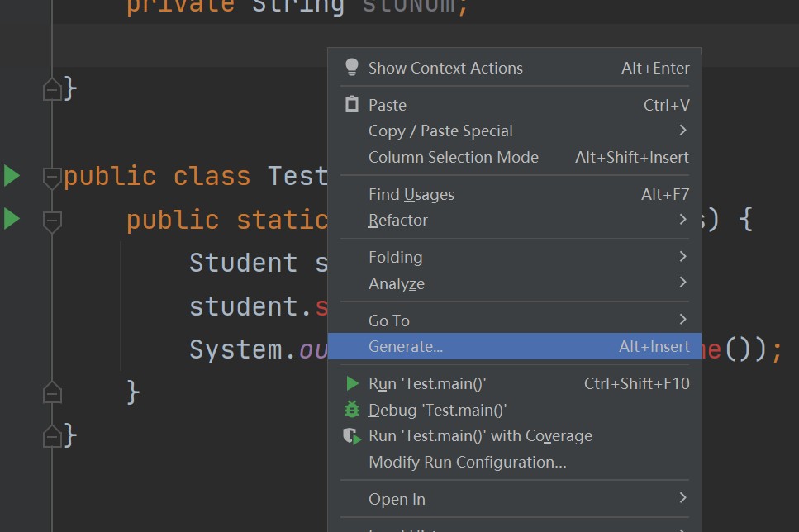Toggle Column Selection Mode
The width and height of the screenshot is (799, 532).
[453, 157]
